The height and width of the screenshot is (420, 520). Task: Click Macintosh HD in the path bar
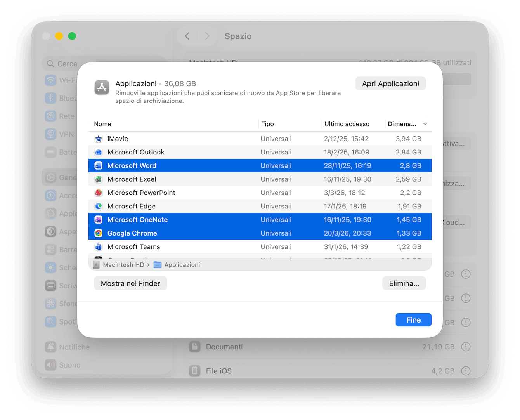click(123, 265)
